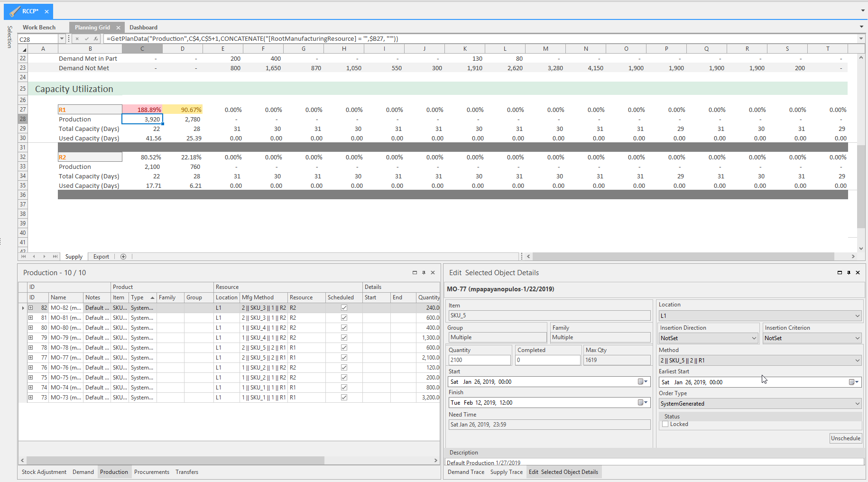The width and height of the screenshot is (868, 482).
Task: Close the Planning Grid tab
Action: pyautogui.click(x=118, y=28)
